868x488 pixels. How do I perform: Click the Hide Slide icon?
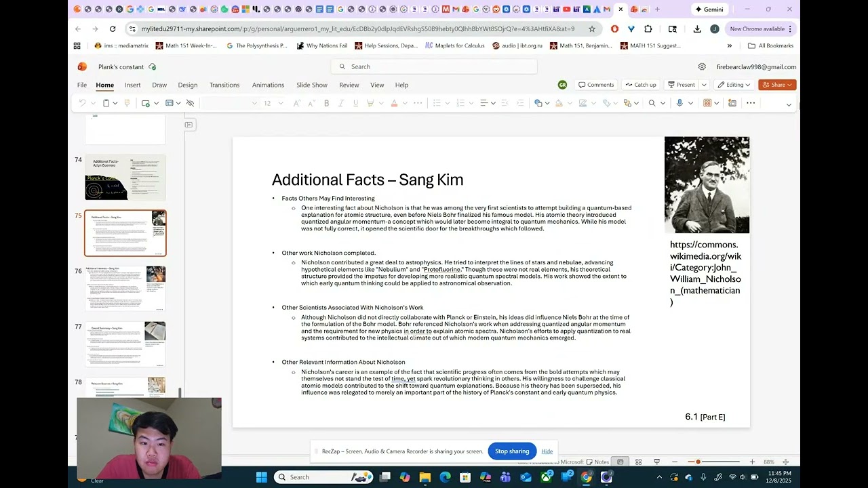coord(190,103)
